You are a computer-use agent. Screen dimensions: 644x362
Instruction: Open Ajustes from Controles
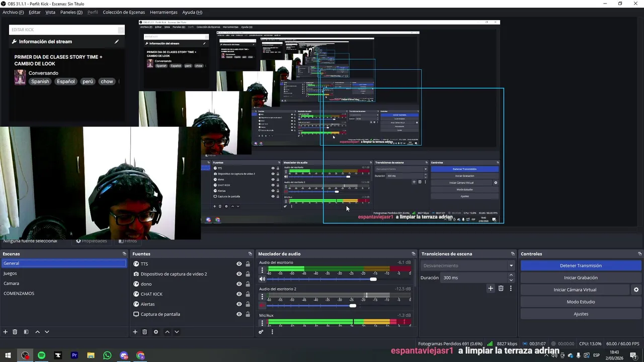coord(581,314)
